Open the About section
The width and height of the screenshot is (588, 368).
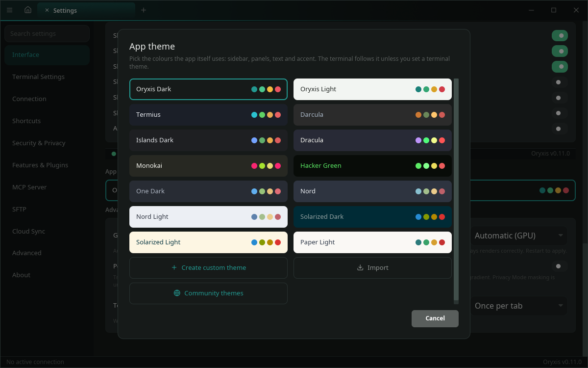tap(47, 275)
